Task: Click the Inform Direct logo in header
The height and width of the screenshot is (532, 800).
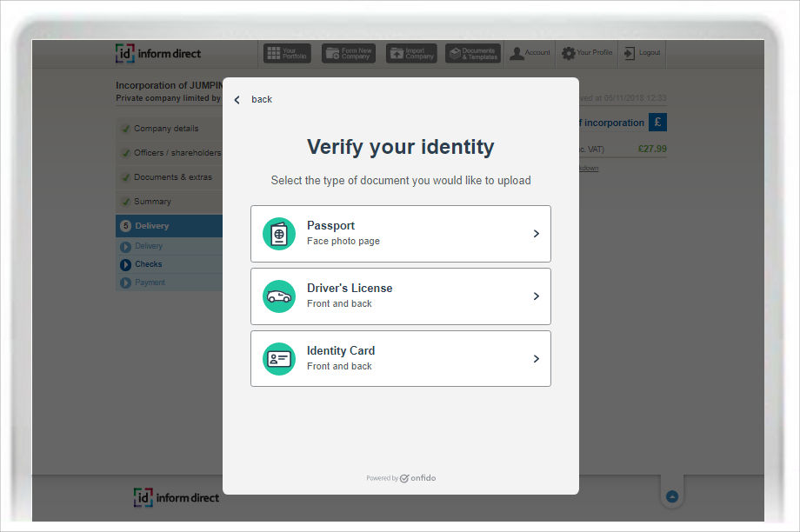Action: [158, 54]
